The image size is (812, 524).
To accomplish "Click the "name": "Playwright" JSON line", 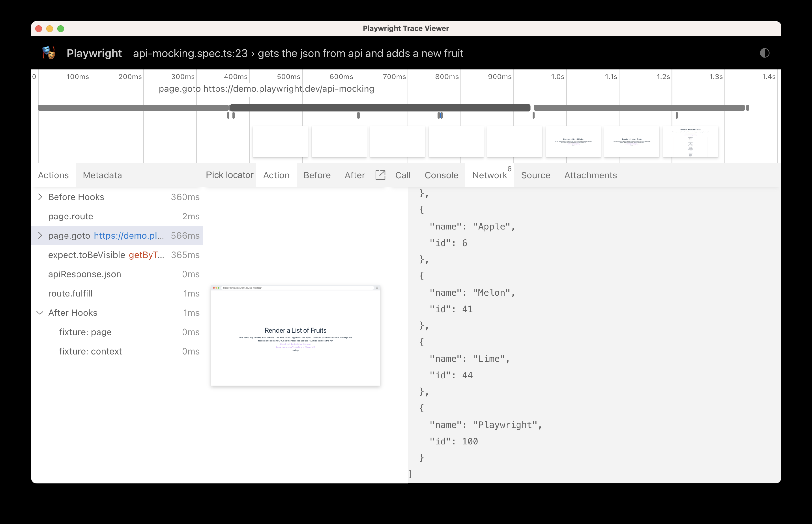I will tap(486, 425).
